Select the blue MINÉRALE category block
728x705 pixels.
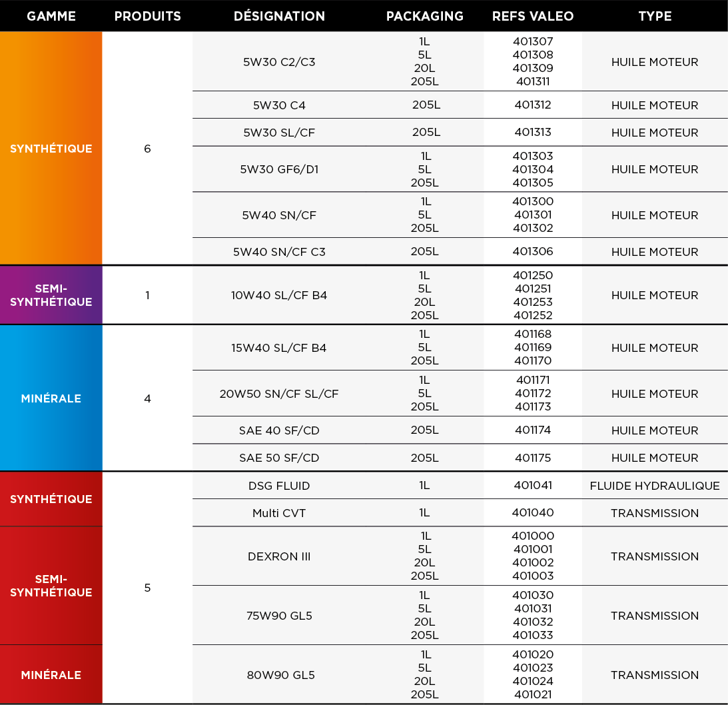(x=51, y=398)
